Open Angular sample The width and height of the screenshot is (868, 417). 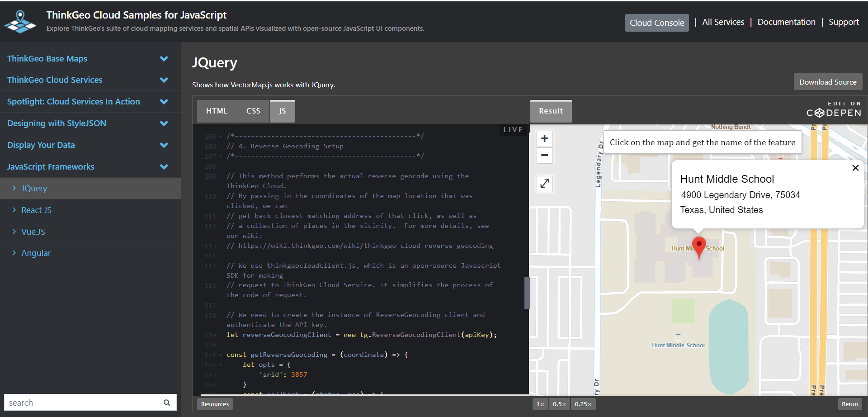point(90,253)
